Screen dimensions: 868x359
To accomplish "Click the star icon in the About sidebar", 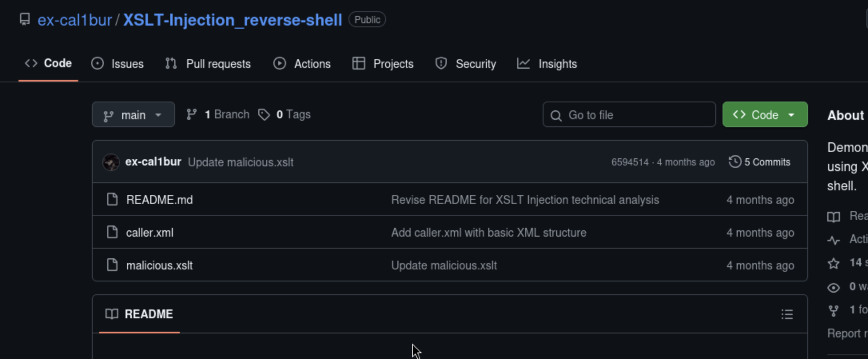I will pos(834,263).
